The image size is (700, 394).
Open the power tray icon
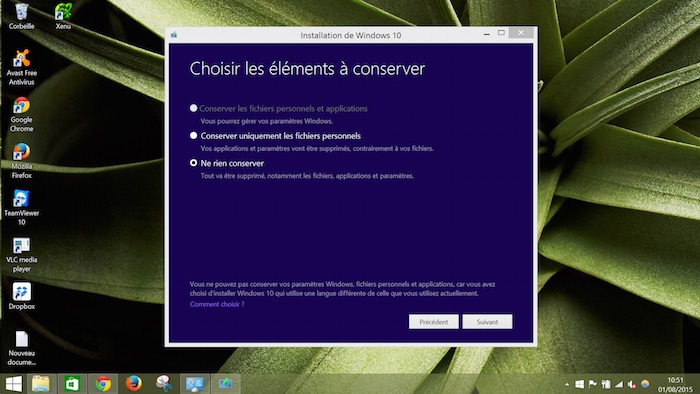pyautogui.click(x=606, y=384)
